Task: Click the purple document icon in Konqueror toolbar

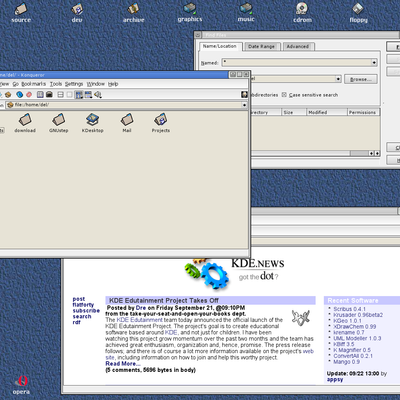Action: pyautogui.click(x=40, y=95)
